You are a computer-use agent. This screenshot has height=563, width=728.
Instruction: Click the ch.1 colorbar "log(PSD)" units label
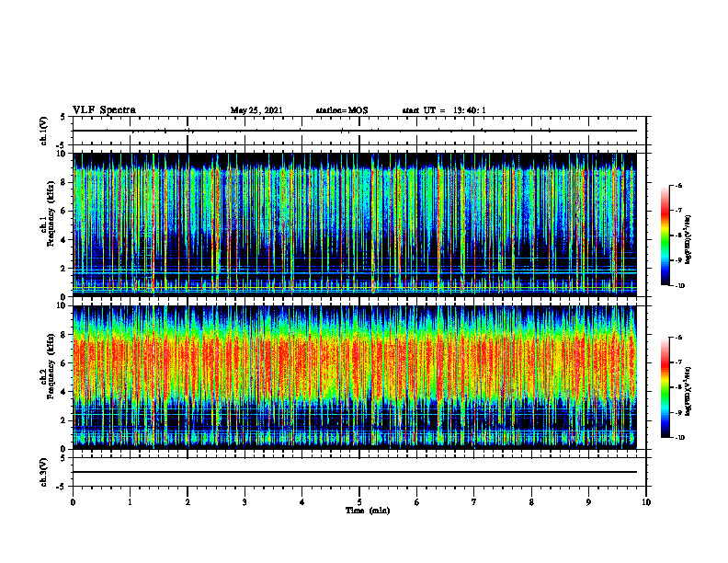688,240
